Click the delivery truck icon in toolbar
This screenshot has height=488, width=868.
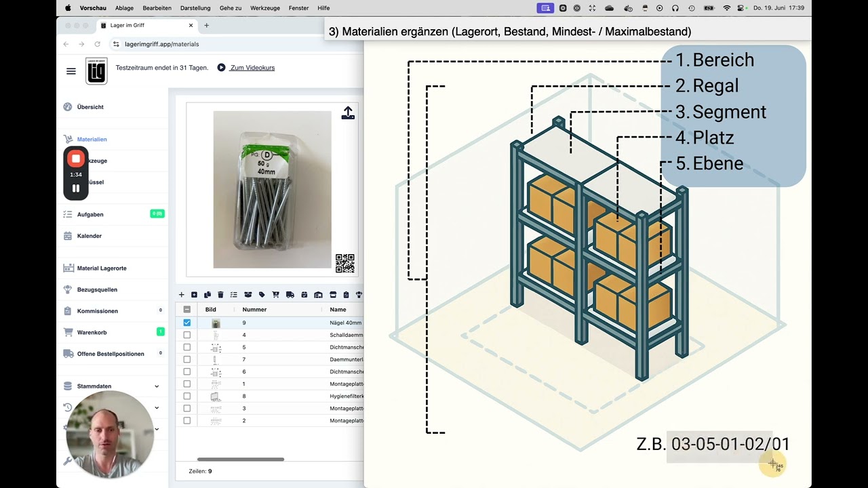(290, 295)
